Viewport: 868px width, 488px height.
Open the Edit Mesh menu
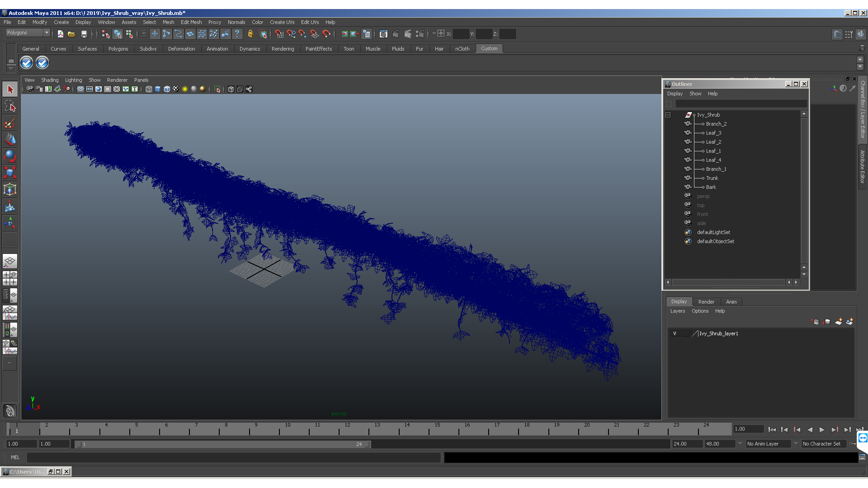point(191,22)
